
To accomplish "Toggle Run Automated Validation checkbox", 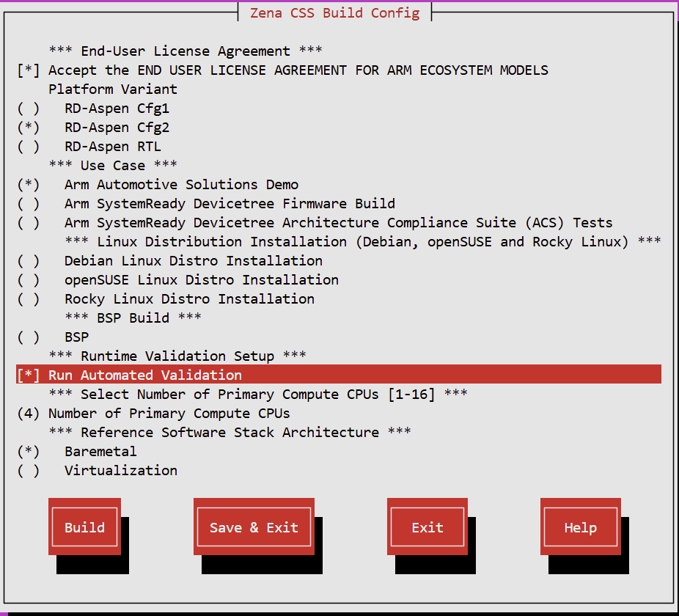I will click(x=339, y=374).
